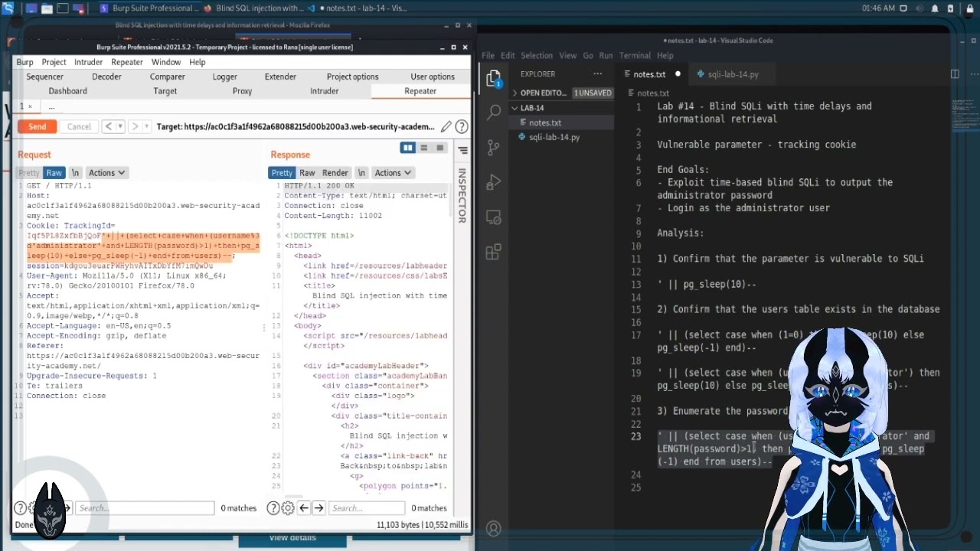Click the greyed Cancel button in Repeater
The width and height of the screenshot is (980, 551).
pos(79,126)
